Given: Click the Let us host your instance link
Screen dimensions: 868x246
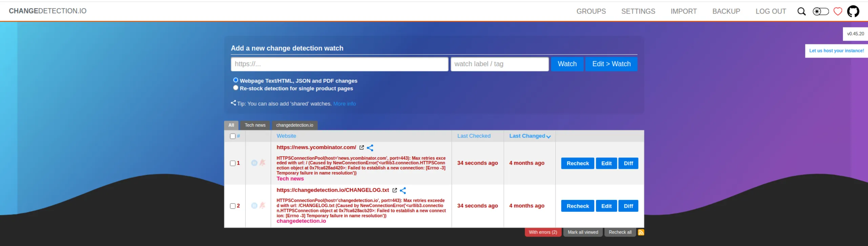Looking at the screenshot, I should 836,51.
